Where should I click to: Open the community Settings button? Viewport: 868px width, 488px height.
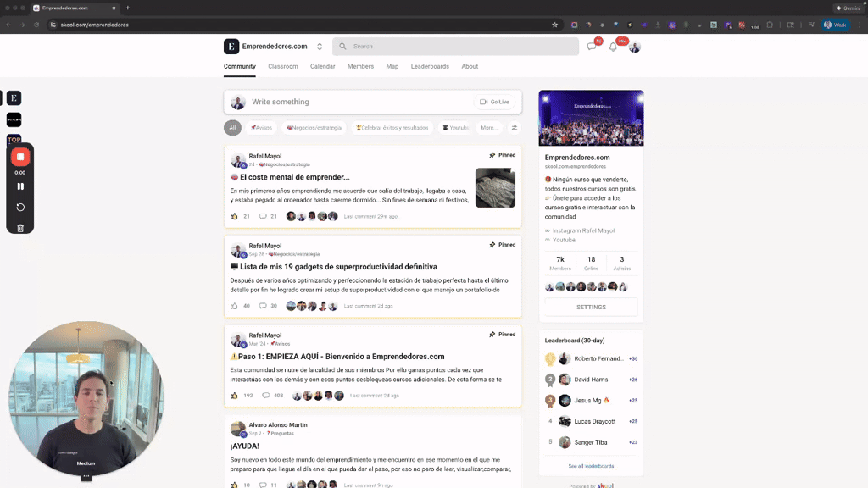pyautogui.click(x=590, y=306)
